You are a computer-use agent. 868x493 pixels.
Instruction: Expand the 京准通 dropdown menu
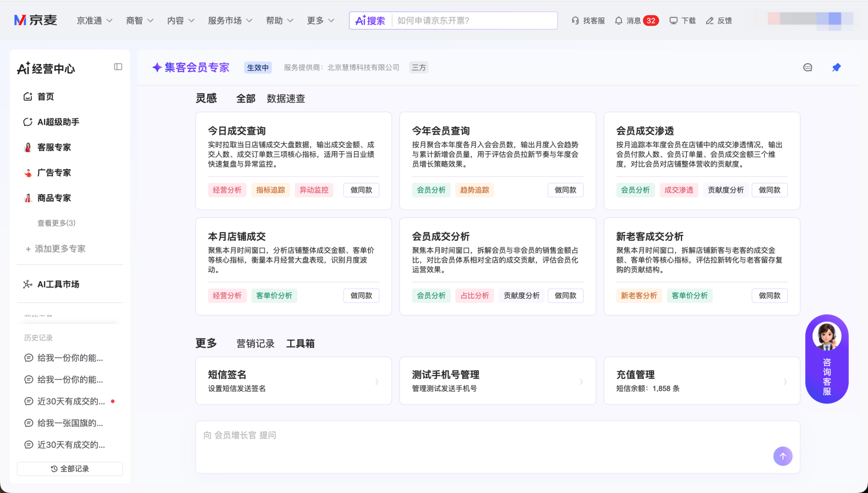(94, 21)
